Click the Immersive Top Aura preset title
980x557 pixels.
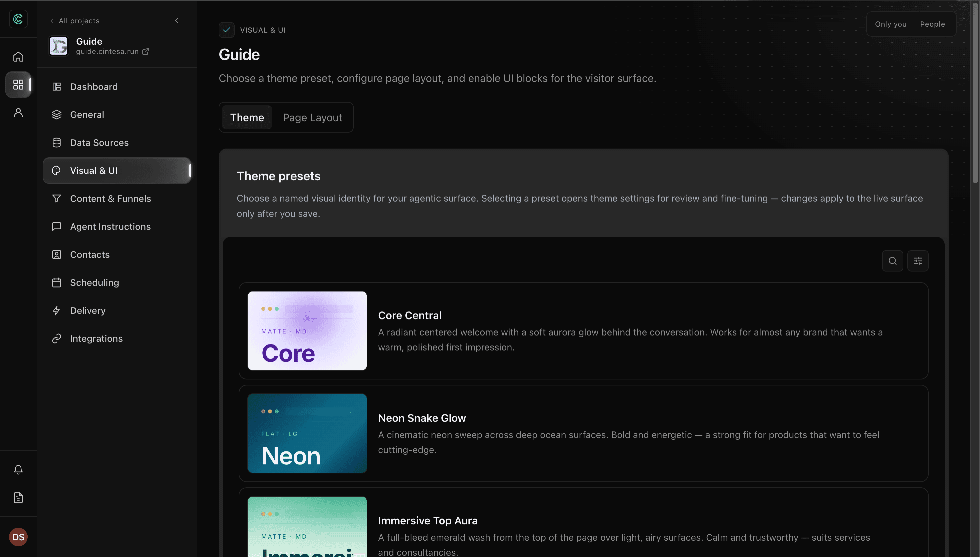[427, 521]
